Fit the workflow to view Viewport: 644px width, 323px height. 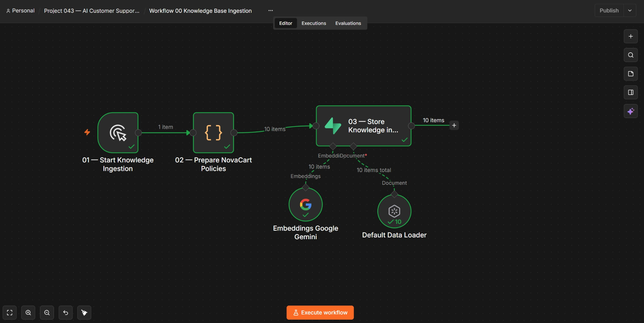pyautogui.click(x=10, y=313)
